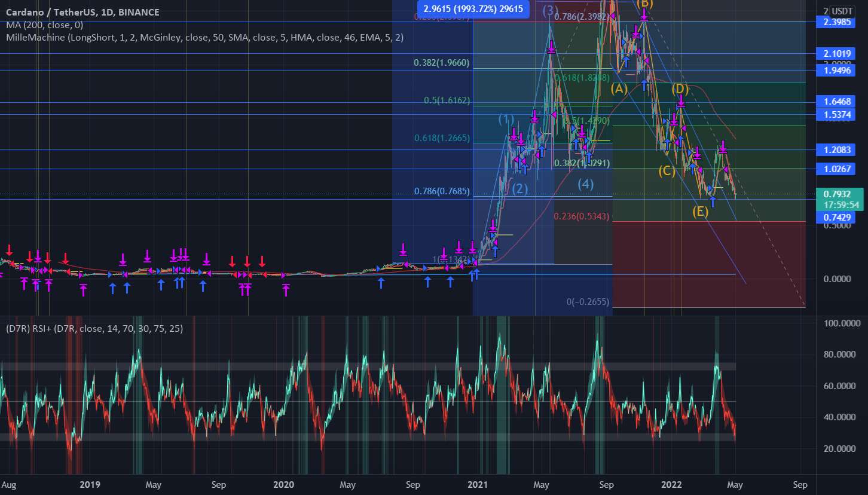Click the Fibonacci label 0.5(1.6162)
The width and height of the screenshot is (868, 495).
447,101
